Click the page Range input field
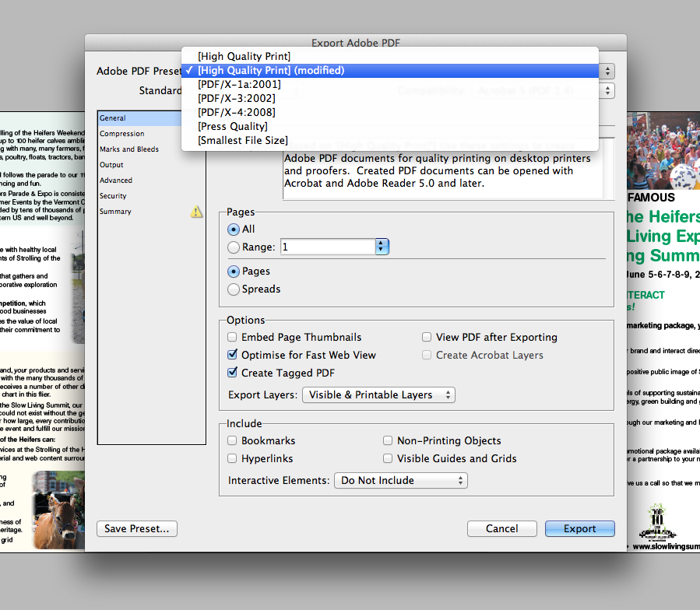 [x=328, y=247]
